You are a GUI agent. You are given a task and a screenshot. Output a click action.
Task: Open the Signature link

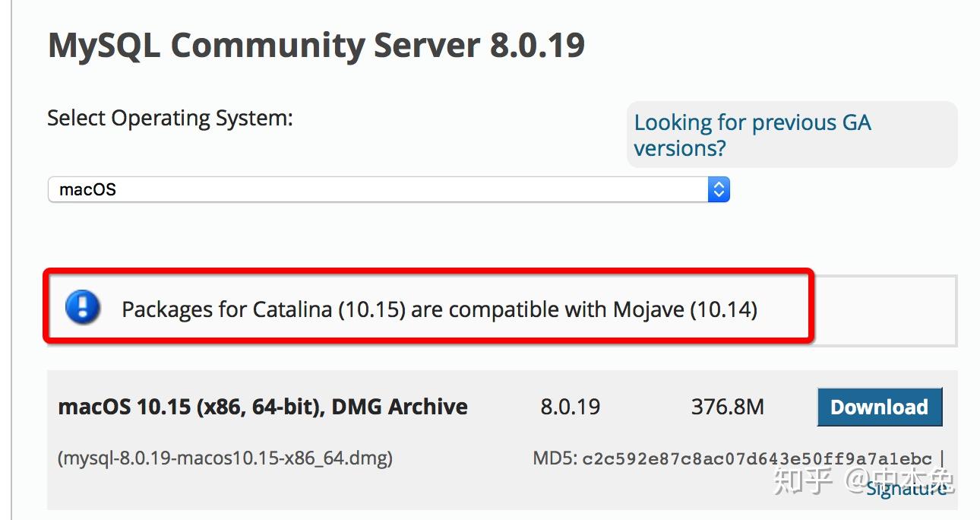tap(906, 489)
